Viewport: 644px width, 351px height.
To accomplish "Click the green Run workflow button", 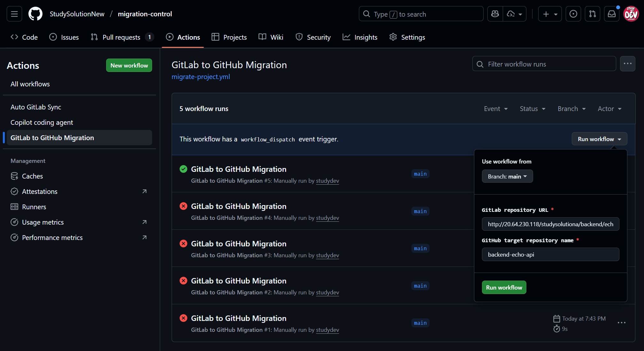I will pos(504,288).
